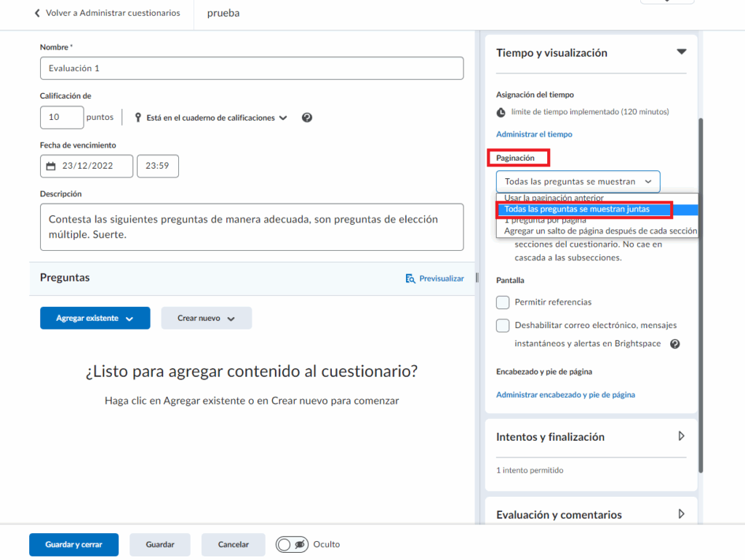Collapse the Tiempo y visualización section
This screenshot has height=560, width=745.
click(681, 52)
